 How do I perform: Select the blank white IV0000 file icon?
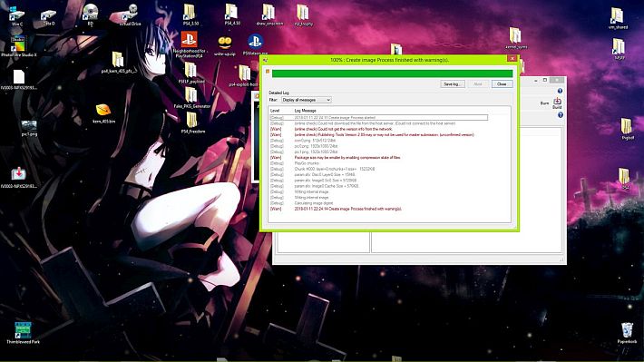18,79
